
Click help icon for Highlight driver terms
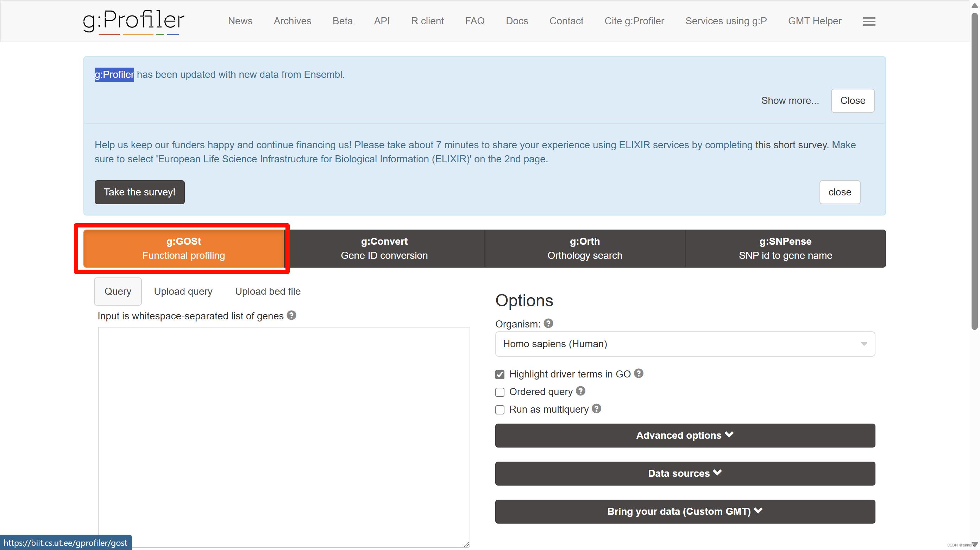[x=639, y=373]
